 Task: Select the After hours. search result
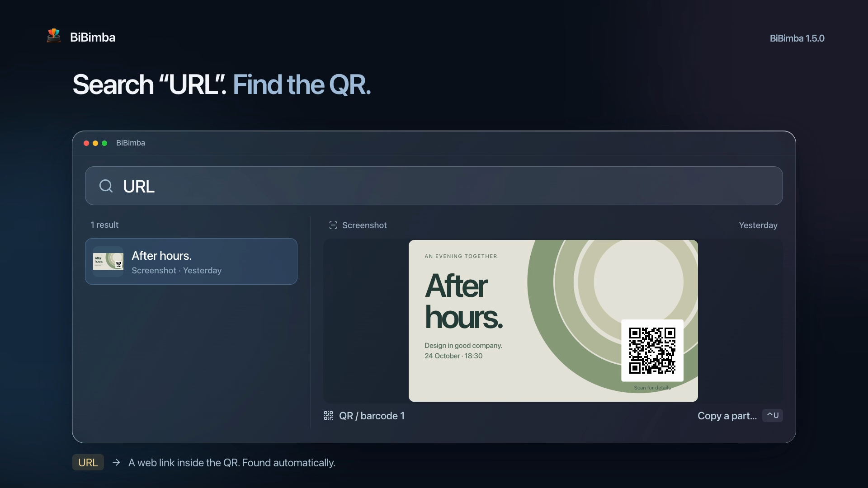tap(191, 261)
